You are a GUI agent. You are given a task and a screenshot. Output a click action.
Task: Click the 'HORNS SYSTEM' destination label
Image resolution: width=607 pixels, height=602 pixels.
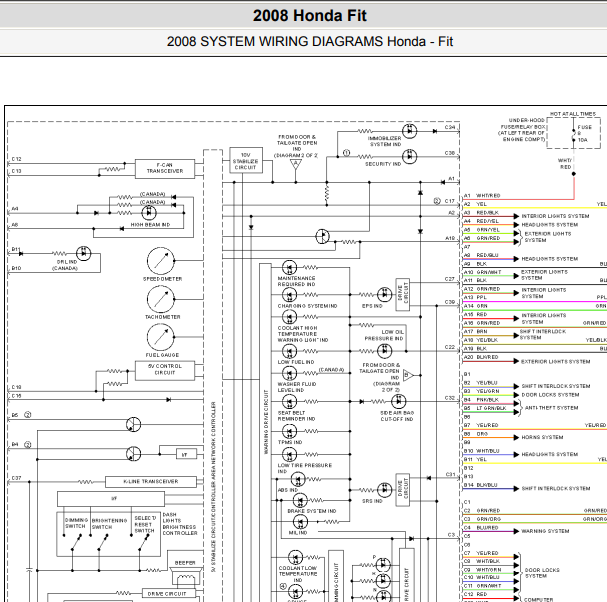(x=542, y=437)
